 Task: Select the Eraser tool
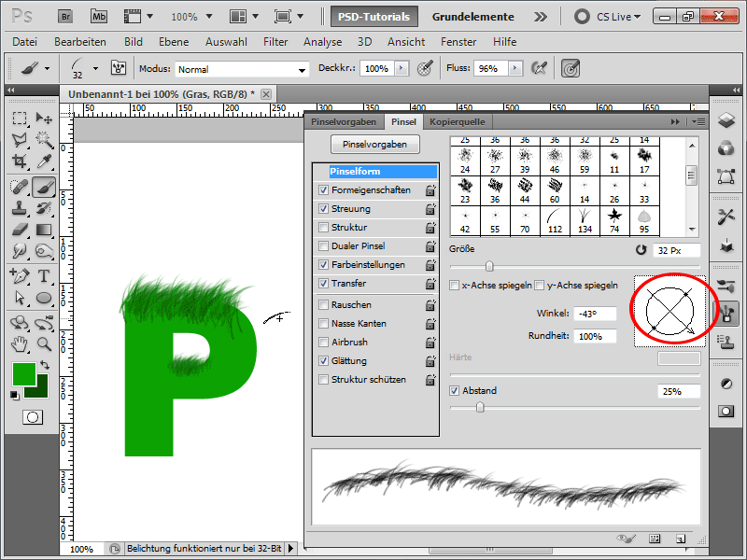[20, 230]
